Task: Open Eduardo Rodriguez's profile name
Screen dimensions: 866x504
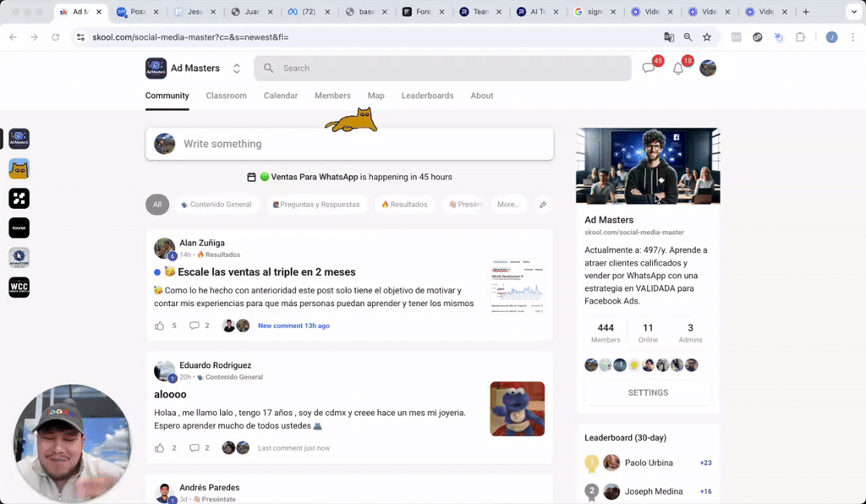Action: 216,365
